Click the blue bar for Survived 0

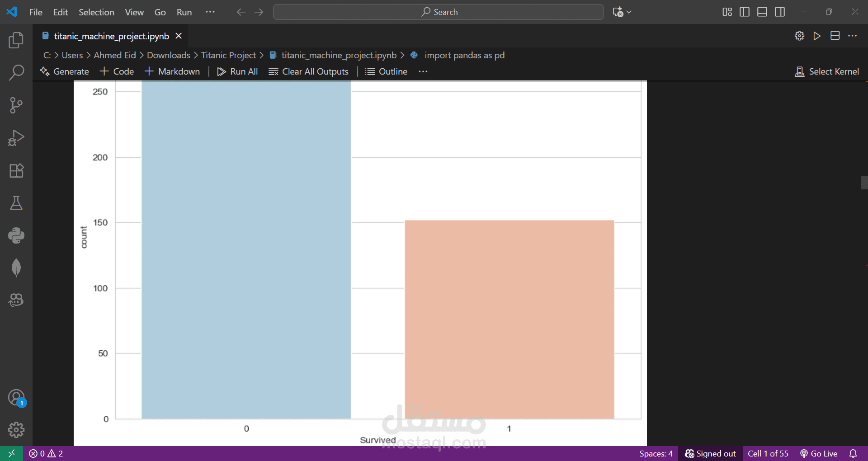point(246,249)
